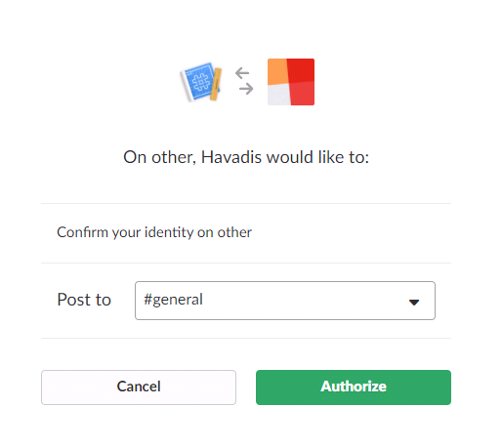Select the #general channel text

coord(173,300)
